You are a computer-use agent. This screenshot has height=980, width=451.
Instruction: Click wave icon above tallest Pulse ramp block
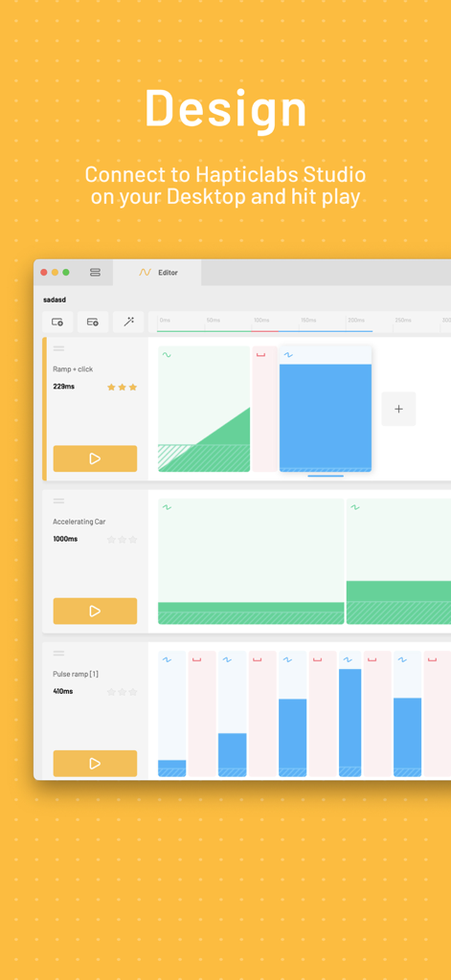coord(348,660)
